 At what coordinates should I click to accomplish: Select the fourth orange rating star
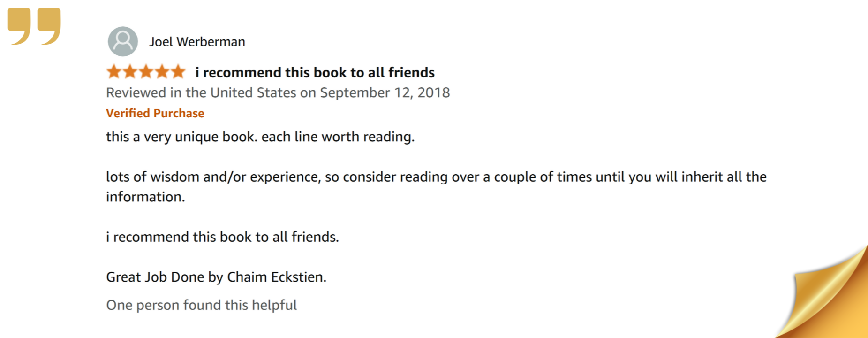[x=162, y=72]
